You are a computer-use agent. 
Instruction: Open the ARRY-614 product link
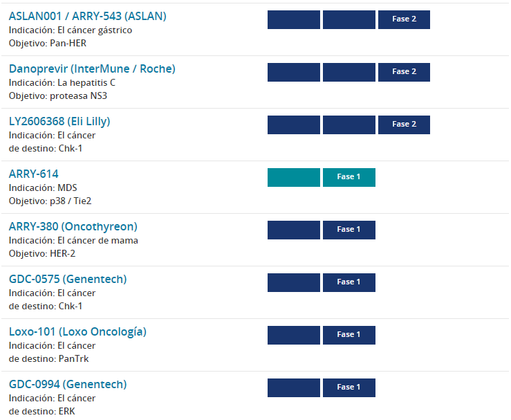click(x=34, y=174)
